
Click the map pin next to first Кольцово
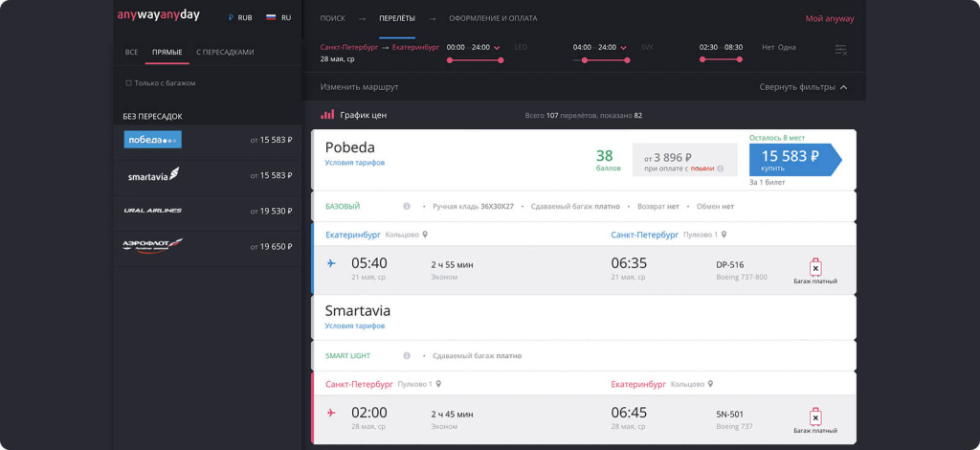425,235
